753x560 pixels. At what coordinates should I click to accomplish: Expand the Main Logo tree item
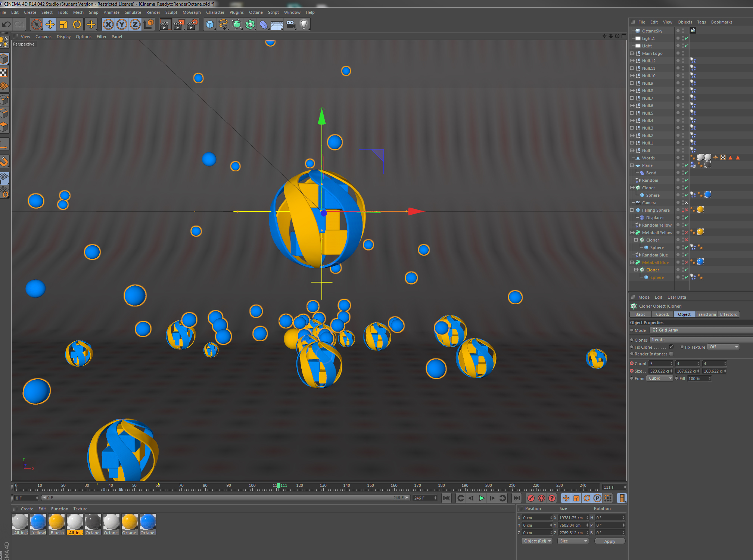point(632,53)
